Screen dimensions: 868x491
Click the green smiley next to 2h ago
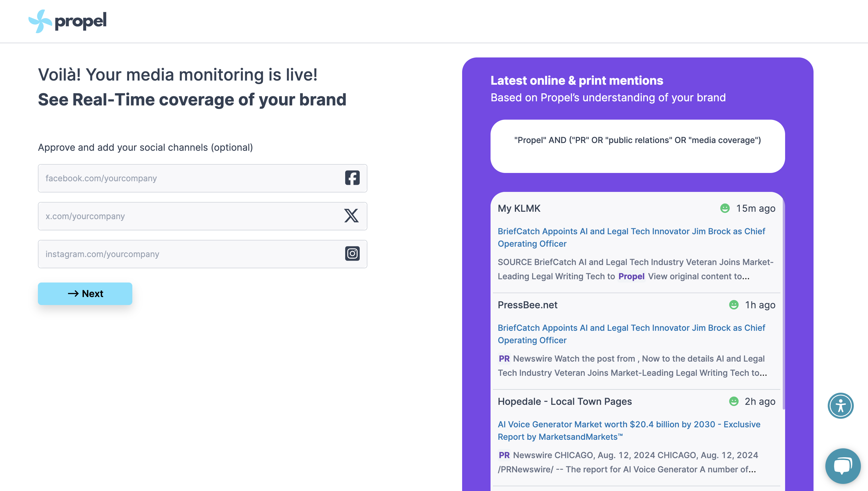pyautogui.click(x=734, y=401)
